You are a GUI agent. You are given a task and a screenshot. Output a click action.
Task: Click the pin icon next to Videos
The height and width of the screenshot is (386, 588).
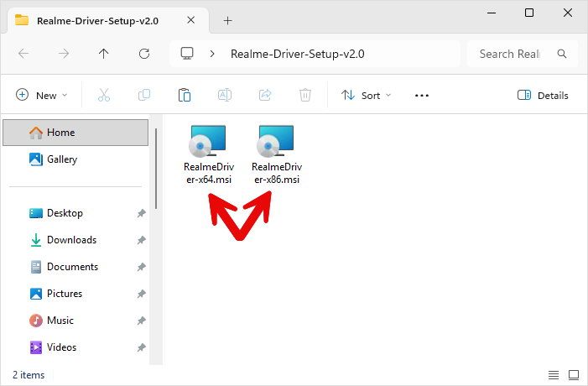tap(142, 347)
